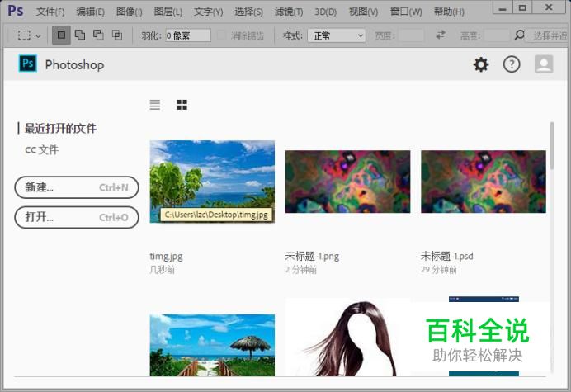Viewport: 571px width, 392px height.
Task: Open the 3D(D) menu
Action: pyautogui.click(x=325, y=12)
